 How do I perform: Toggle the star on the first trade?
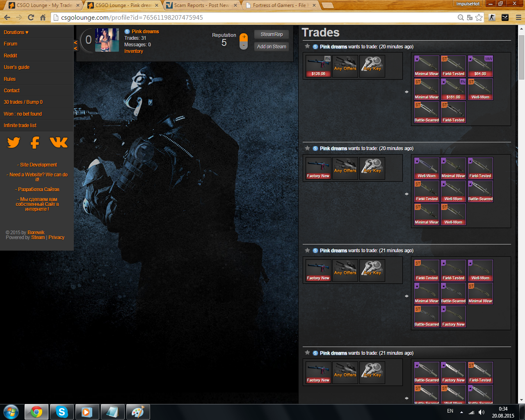[x=307, y=46]
